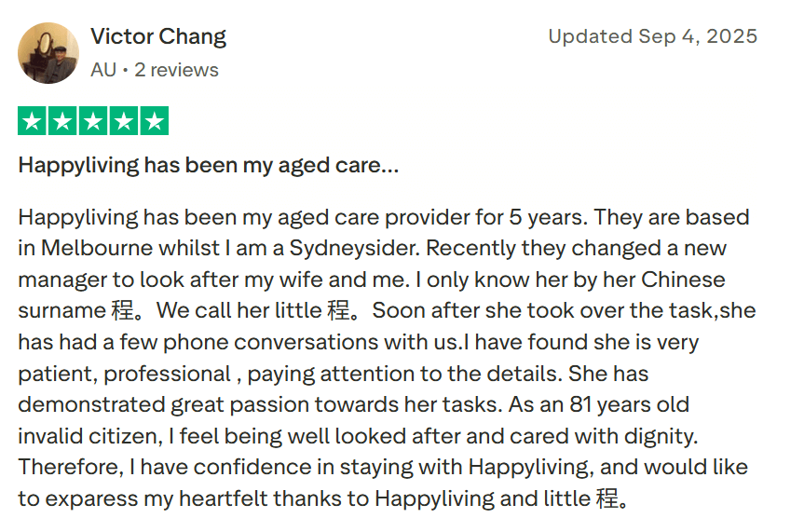Image resolution: width=804 pixels, height=532 pixels.
Task: Click Victor Chang's profile avatar photo
Action: tap(48, 52)
